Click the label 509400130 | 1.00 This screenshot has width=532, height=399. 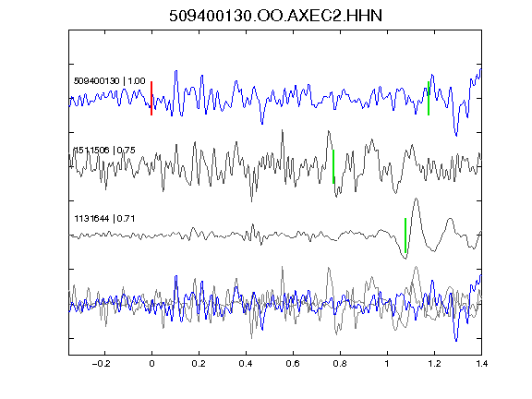110,81
